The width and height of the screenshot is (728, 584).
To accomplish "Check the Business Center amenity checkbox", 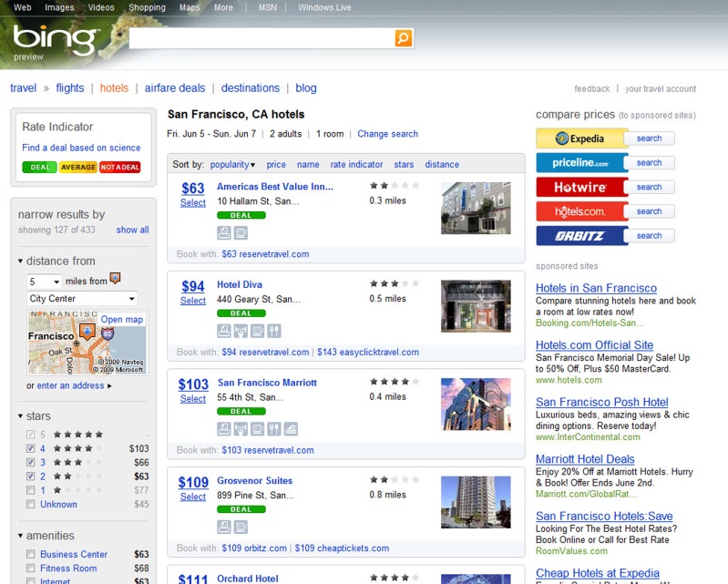I will (31, 554).
